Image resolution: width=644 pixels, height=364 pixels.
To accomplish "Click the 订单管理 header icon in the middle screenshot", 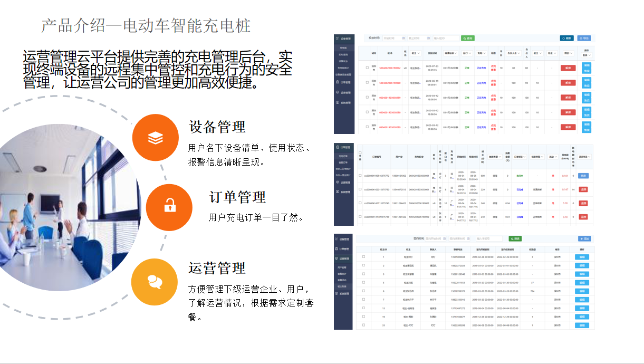I will point(338,148).
